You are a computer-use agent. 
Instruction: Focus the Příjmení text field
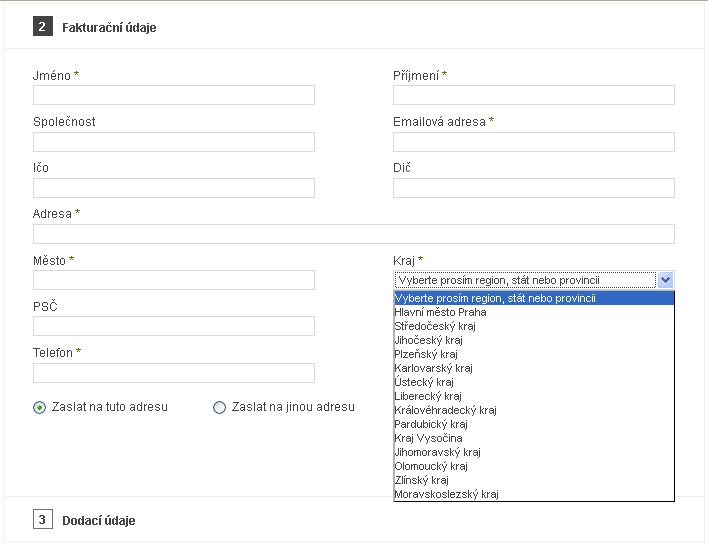pos(534,95)
